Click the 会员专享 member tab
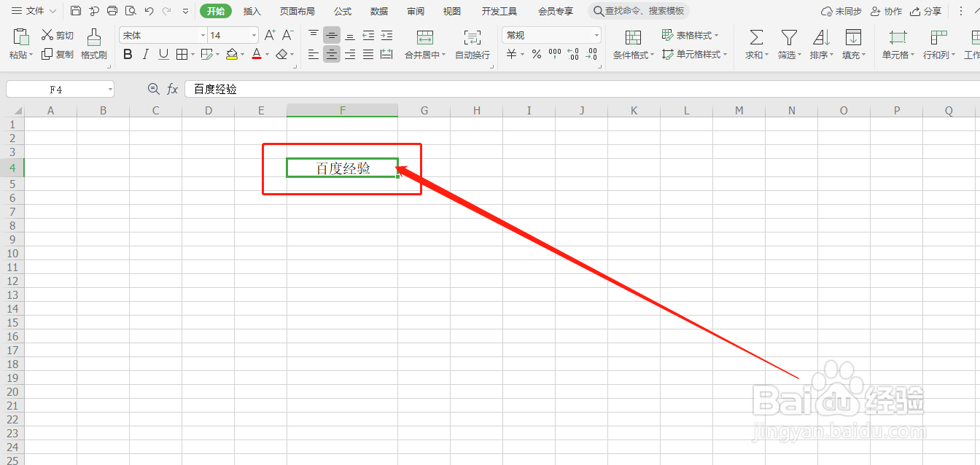Viewport: 980px width, 465px height. click(x=556, y=11)
